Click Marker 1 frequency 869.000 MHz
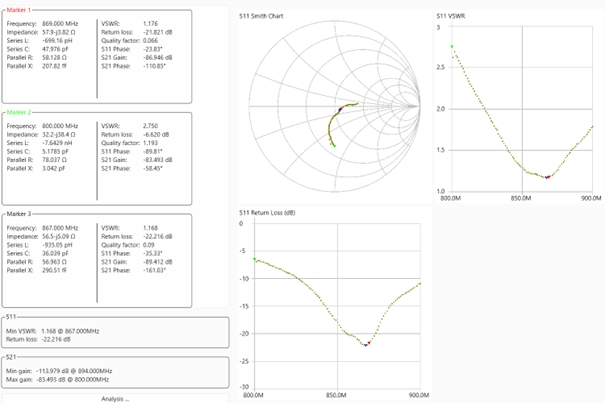605x403 pixels. [x=60, y=24]
